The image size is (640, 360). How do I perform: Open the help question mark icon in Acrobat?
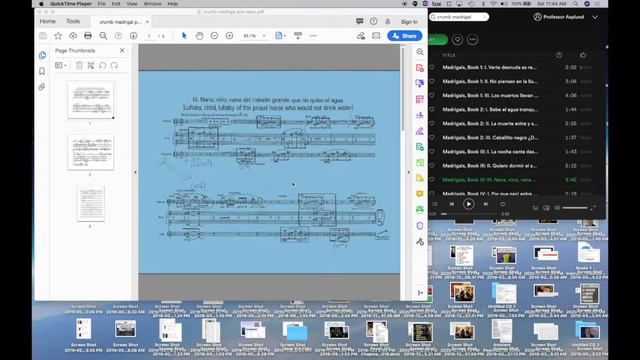[373, 21]
